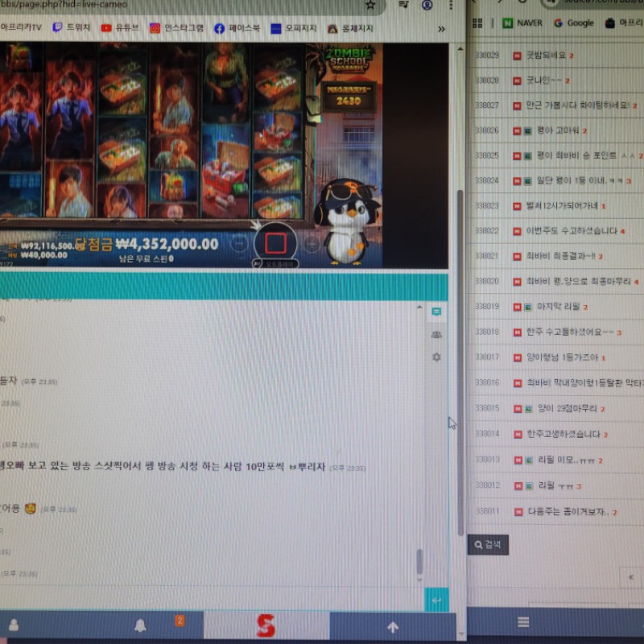Open post 338020 about 최종마무리
644x644 pixels.
coord(578,281)
